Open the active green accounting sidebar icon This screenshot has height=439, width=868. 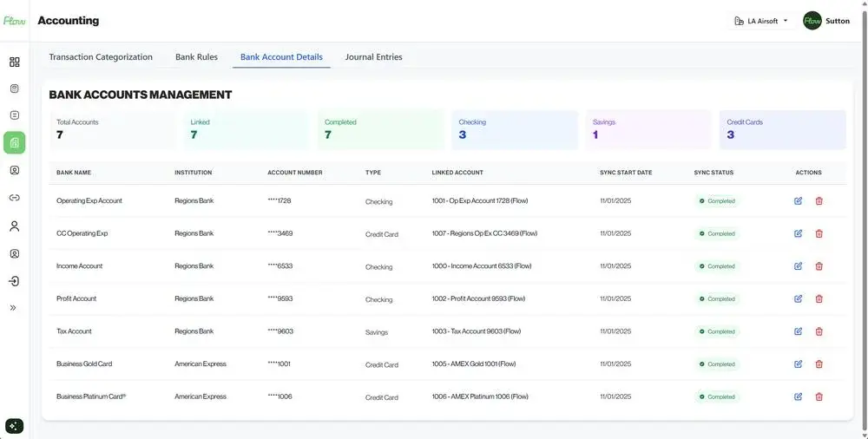15,143
